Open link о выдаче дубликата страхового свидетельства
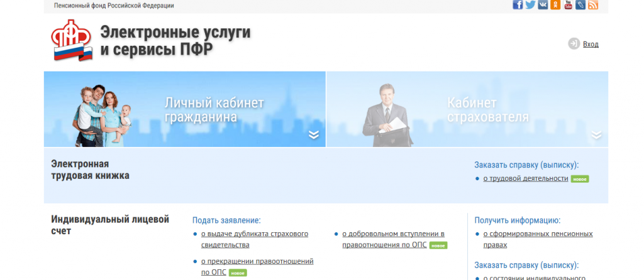 click(x=255, y=239)
